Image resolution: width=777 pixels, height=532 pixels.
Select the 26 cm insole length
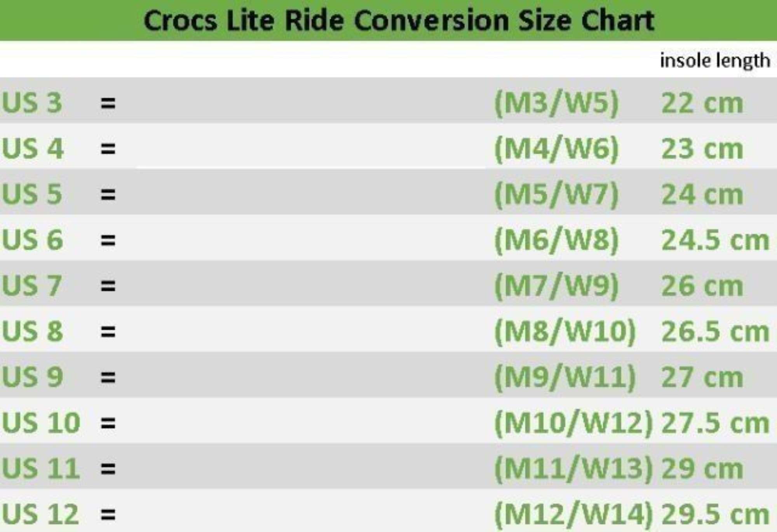tap(702, 286)
